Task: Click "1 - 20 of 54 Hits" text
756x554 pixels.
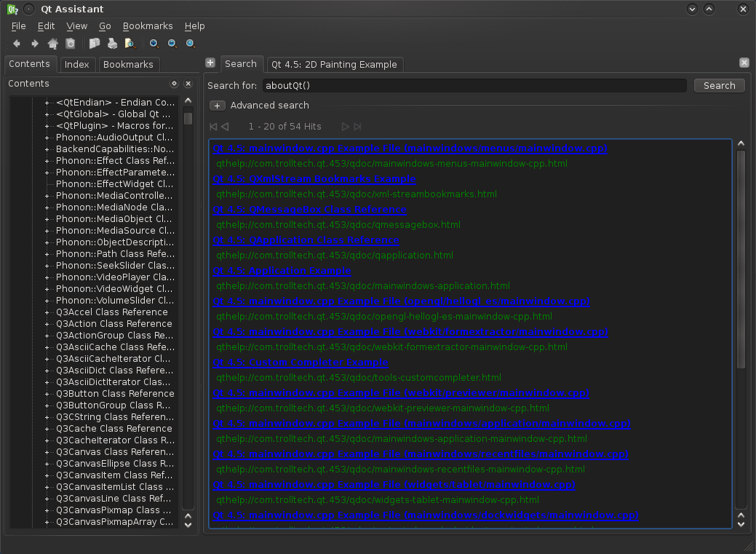Action: [x=285, y=127]
